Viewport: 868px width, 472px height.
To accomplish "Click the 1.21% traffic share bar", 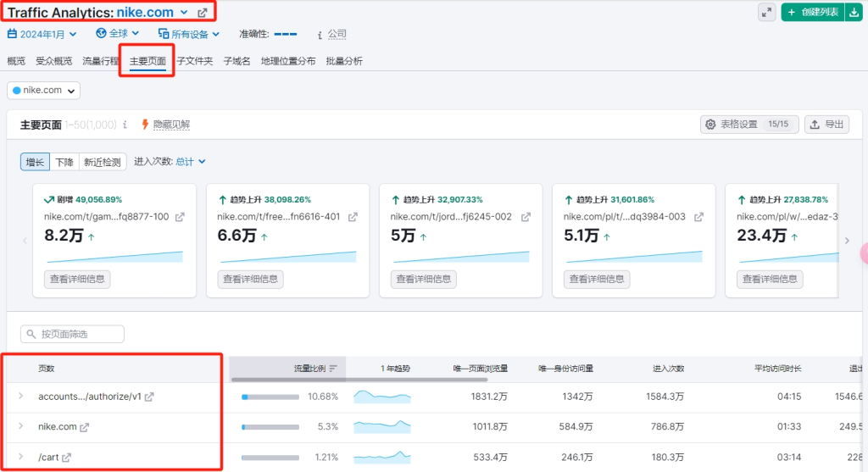I will tap(270, 458).
